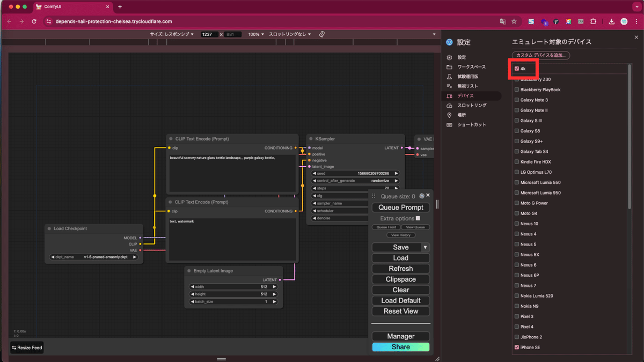Screen dimensions: 644x362
Task: Go back with the browser back arrow
Action: [x=9, y=21]
